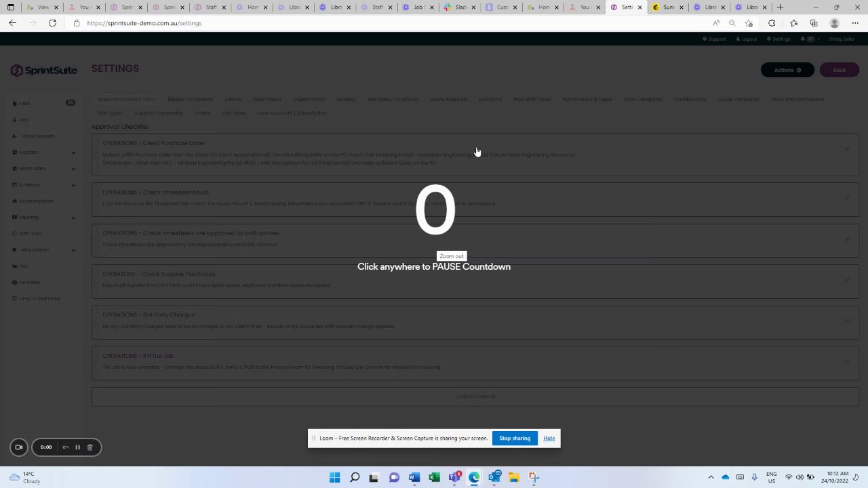
Task: Open the Actions dropdown button
Action: [x=787, y=70]
